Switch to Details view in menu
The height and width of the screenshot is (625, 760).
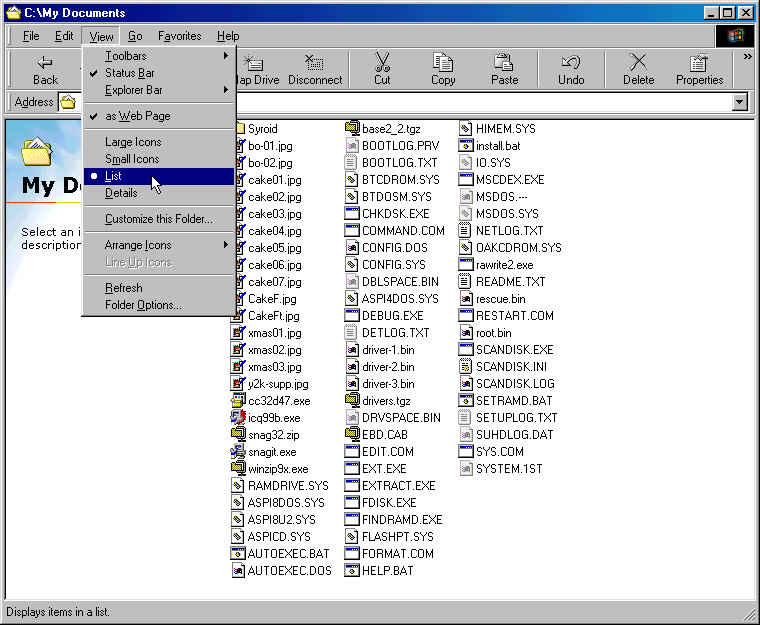pyautogui.click(x=121, y=193)
